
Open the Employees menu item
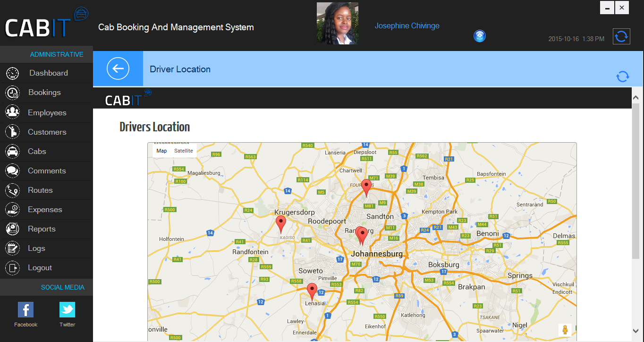pos(46,112)
